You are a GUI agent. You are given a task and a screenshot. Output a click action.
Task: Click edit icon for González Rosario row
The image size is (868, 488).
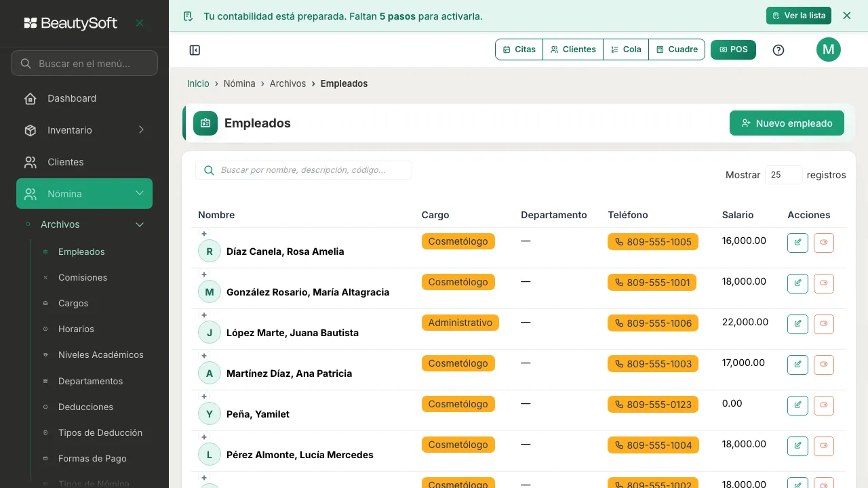point(797,283)
